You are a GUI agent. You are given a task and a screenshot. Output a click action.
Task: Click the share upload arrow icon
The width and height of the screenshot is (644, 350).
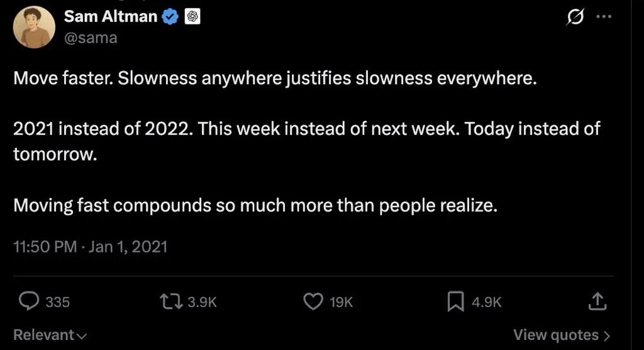click(596, 302)
